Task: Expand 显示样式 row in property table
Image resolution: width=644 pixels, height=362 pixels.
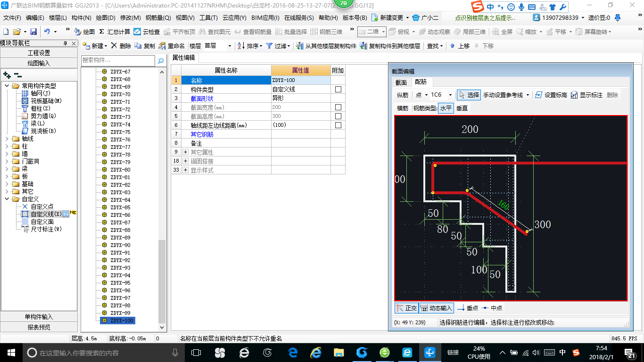Action: pos(185,170)
